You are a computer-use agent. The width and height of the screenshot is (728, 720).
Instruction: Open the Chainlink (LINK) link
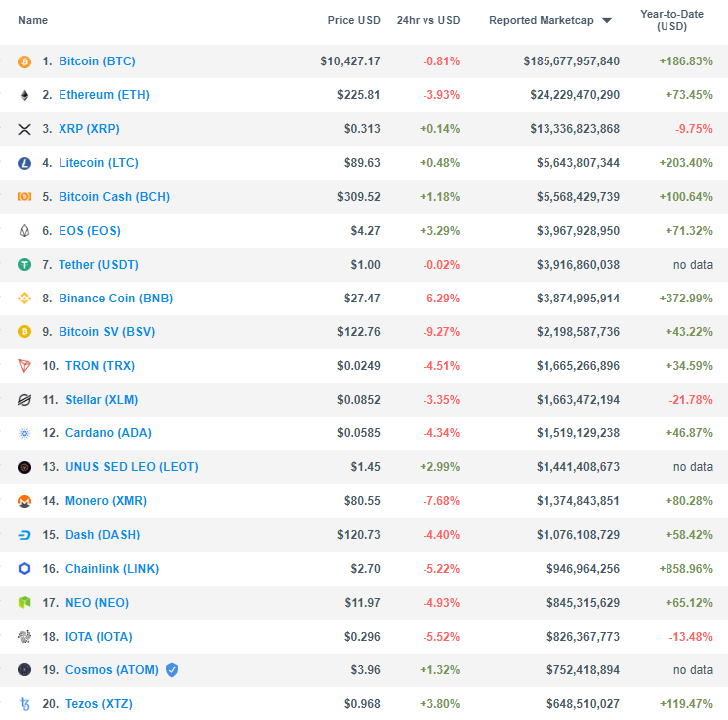[x=112, y=569]
